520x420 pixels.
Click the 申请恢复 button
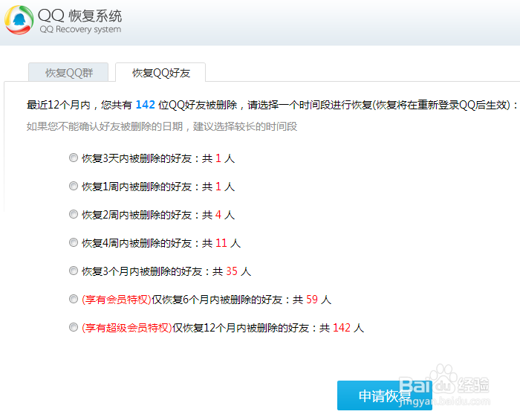pos(384,395)
